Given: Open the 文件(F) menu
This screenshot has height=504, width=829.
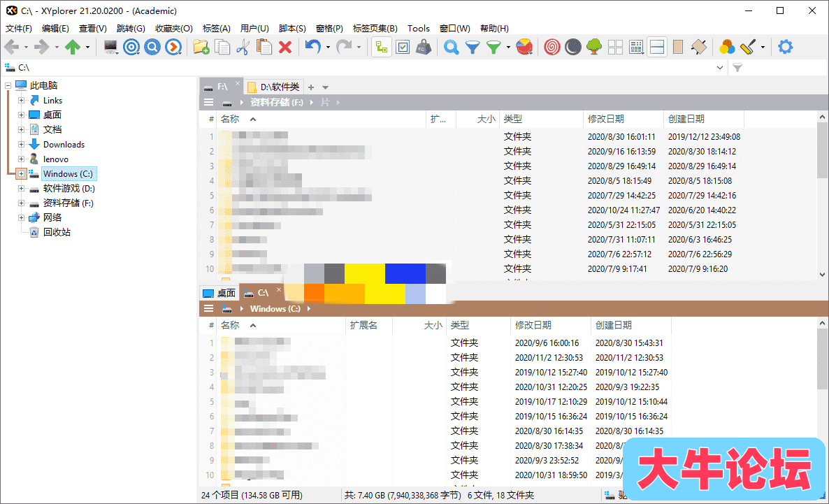Looking at the screenshot, I should coord(18,29).
